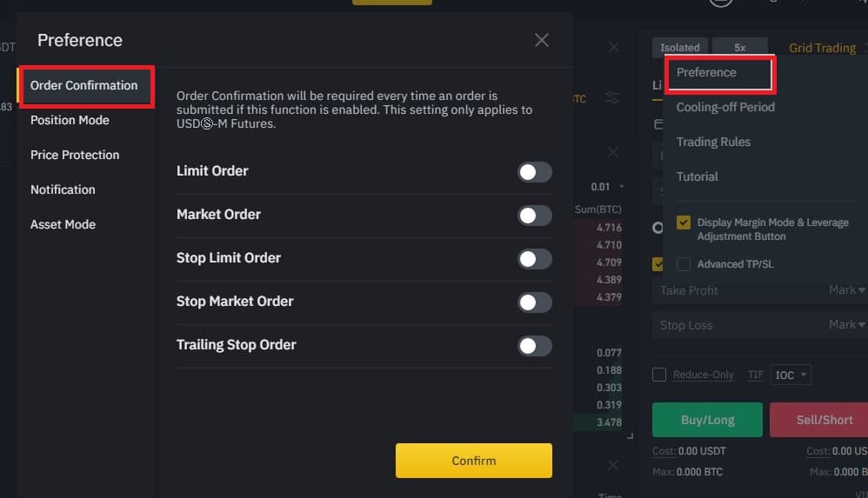The height and width of the screenshot is (498, 868).
Task: Open Tutorial from the settings menu
Action: pyautogui.click(x=698, y=176)
